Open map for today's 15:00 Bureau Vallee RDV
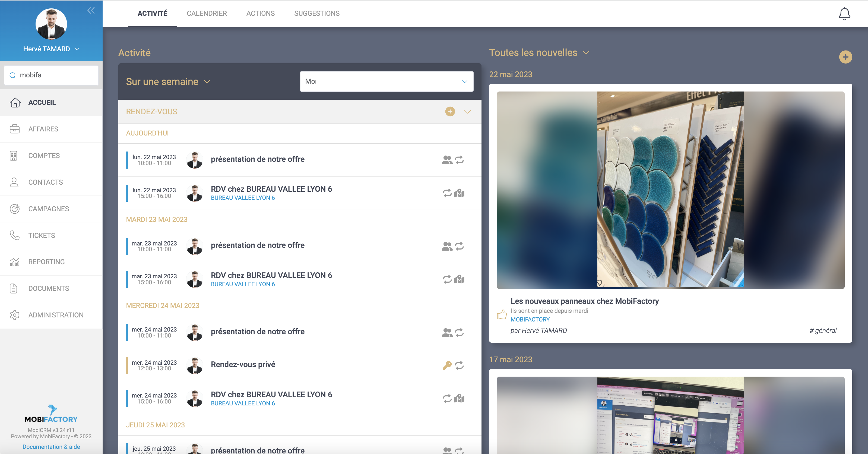This screenshot has height=454, width=868. [459, 193]
